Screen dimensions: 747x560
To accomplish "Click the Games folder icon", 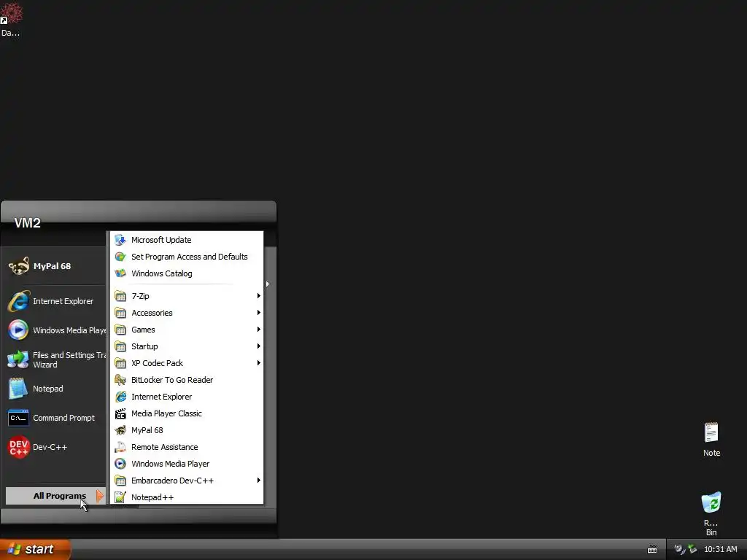I will click(x=120, y=330).
